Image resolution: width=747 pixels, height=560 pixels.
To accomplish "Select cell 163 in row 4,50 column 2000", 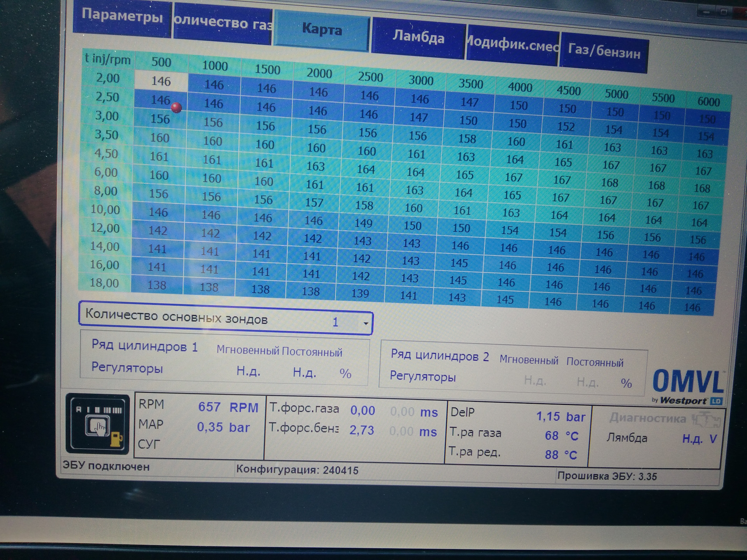I will 315,166.
